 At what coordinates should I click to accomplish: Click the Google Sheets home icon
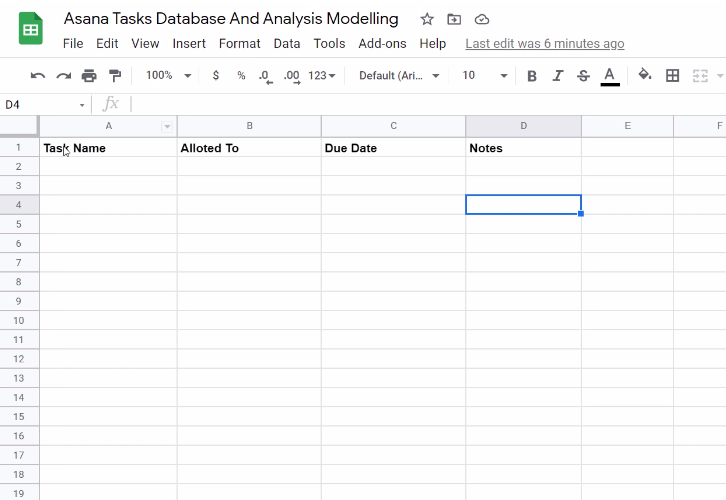tap(31, 29)
